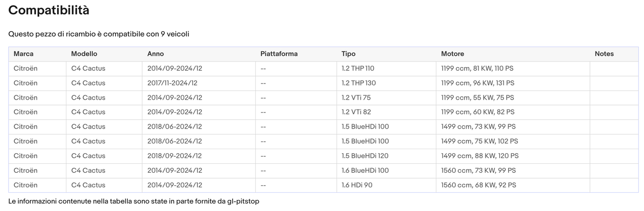Click the Piattaforma column header
The height and width of the screenshot is (211, 644).
(279, 54)
